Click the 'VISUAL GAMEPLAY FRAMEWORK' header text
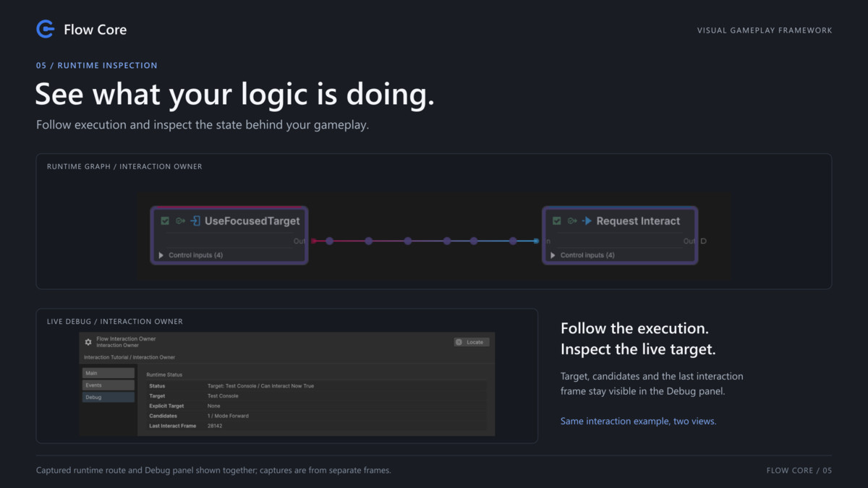This screenshot has height=488, width=868. pyautogui.click(x=765, y=30)
